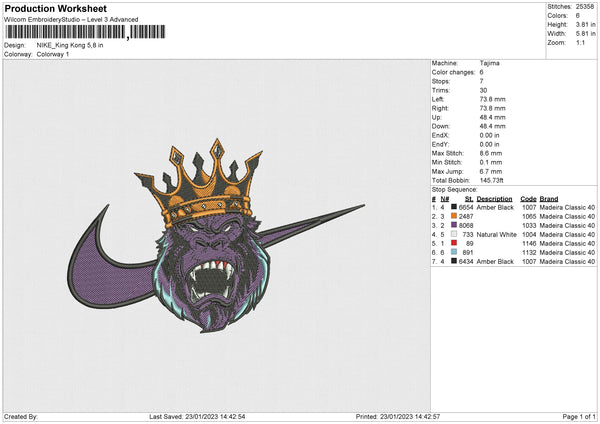Select stitch count 6654 in stop 1
This screenshot has width=600, height=424.
tap(466, 207)
